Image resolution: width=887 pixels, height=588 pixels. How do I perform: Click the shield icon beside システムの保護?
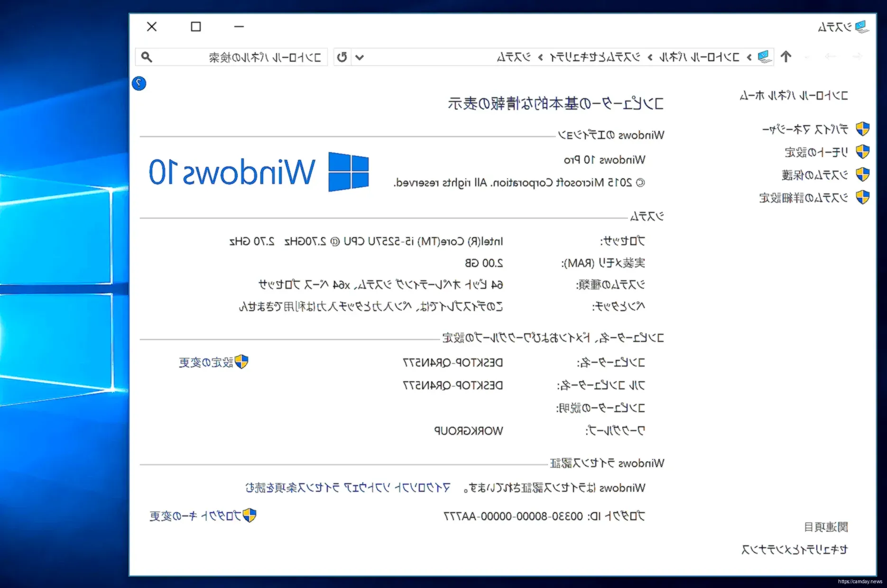coord(862,175)
